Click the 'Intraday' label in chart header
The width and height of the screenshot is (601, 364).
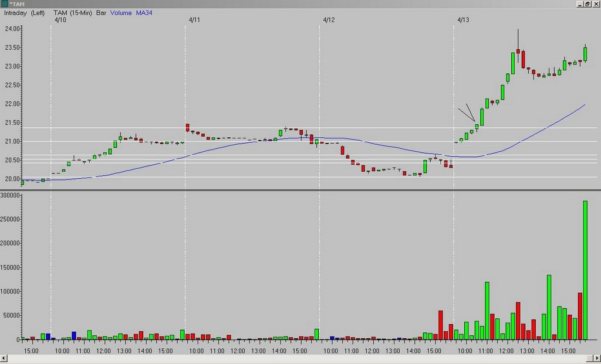(x=15, y=13)
